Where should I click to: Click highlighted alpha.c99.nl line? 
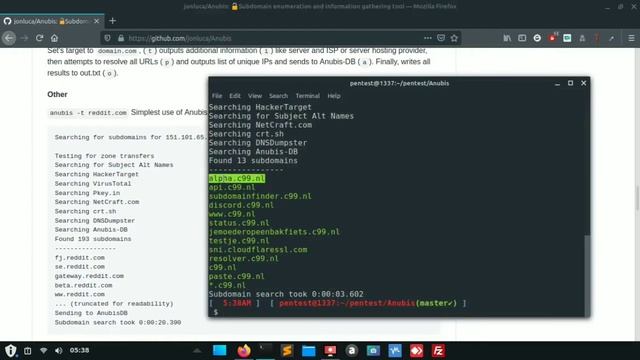click(x=237, y=178)
